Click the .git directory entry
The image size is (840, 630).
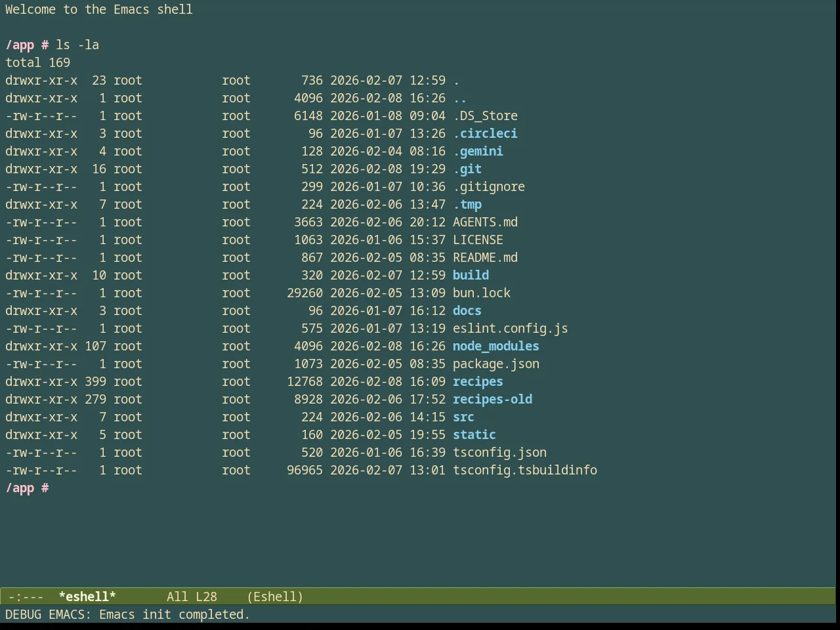click(467, 169)
